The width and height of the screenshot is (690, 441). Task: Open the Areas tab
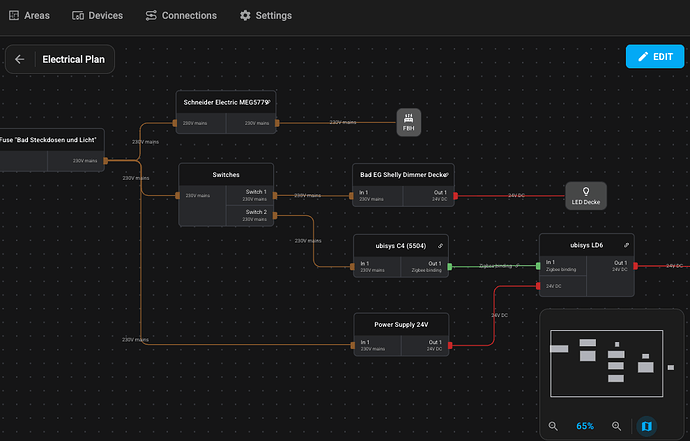(29, 15)
